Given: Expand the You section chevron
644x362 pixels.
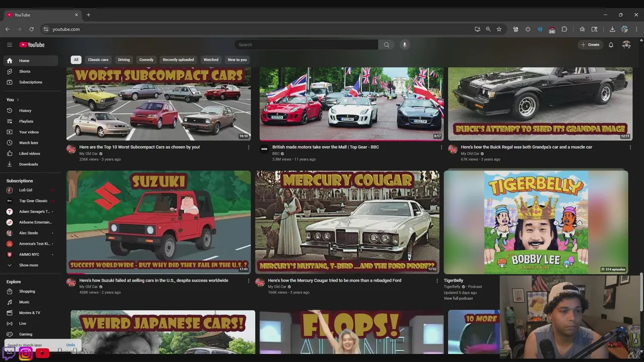Looking at the screenshot, I should (x=18, y=100).
